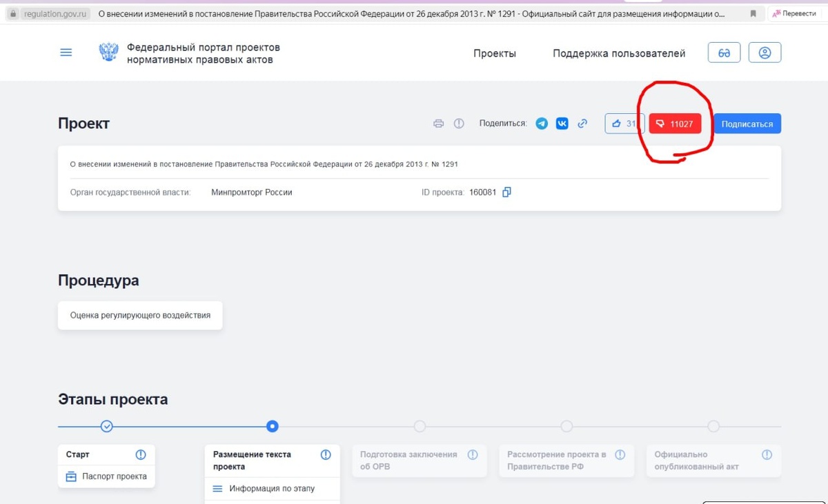Select the Официально опубликованный акт timeline marker
Screen dimensions: 828x504
[x=713, y=426]
